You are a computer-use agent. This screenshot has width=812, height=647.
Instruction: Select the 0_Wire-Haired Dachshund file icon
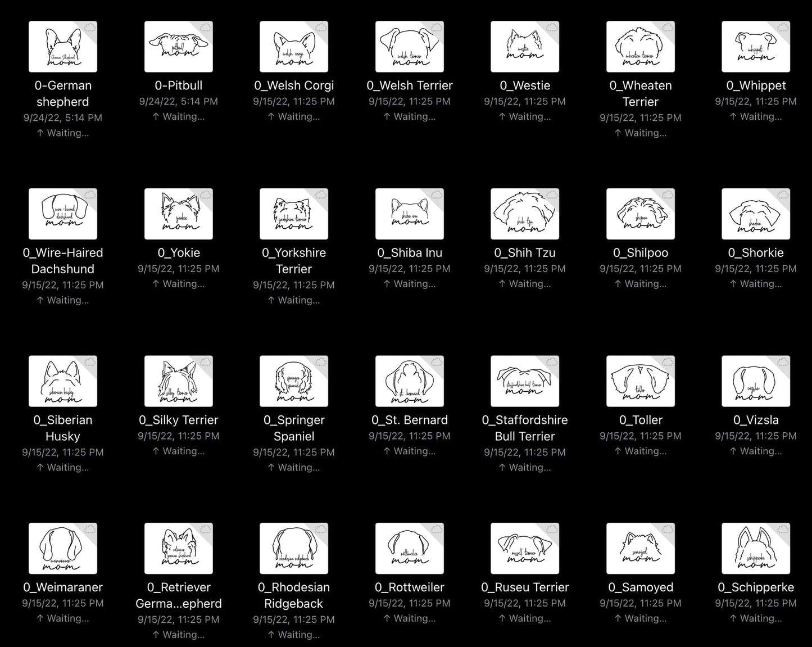[63, 214]
